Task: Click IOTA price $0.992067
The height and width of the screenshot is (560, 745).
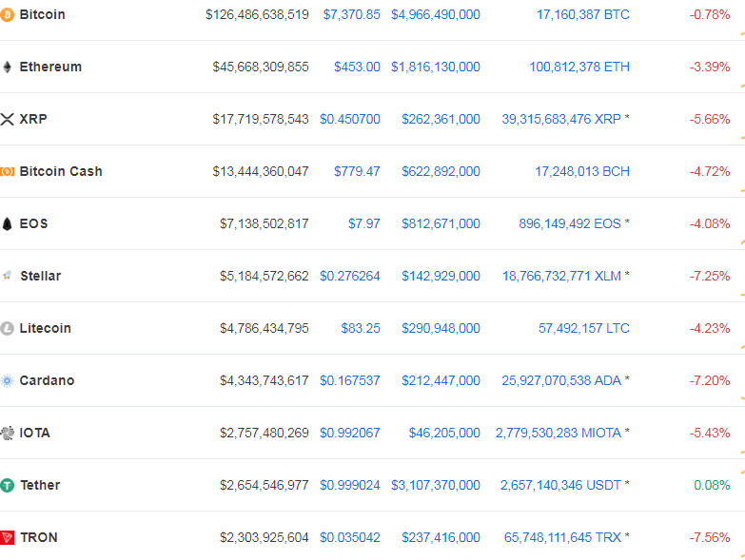Action: (350, 433)
